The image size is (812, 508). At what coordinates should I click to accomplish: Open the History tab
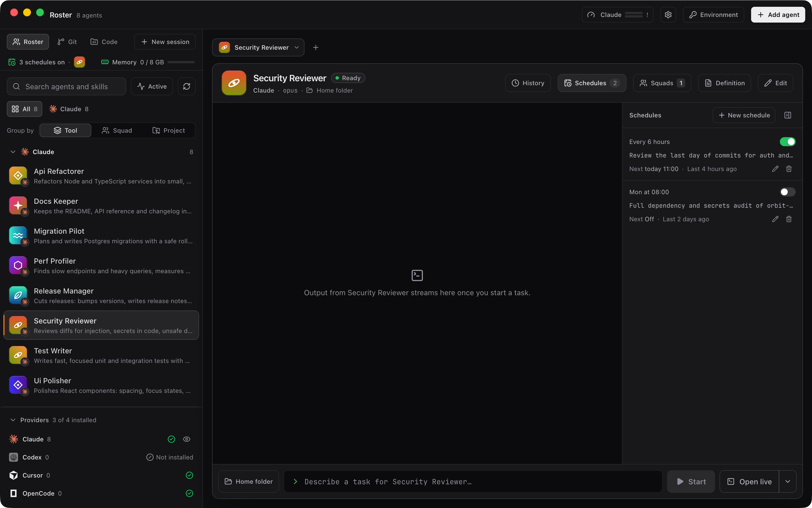tap(528, 83)
